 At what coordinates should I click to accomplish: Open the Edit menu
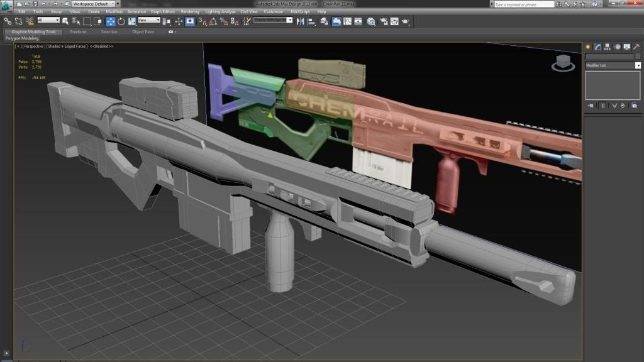coord(22,12)
